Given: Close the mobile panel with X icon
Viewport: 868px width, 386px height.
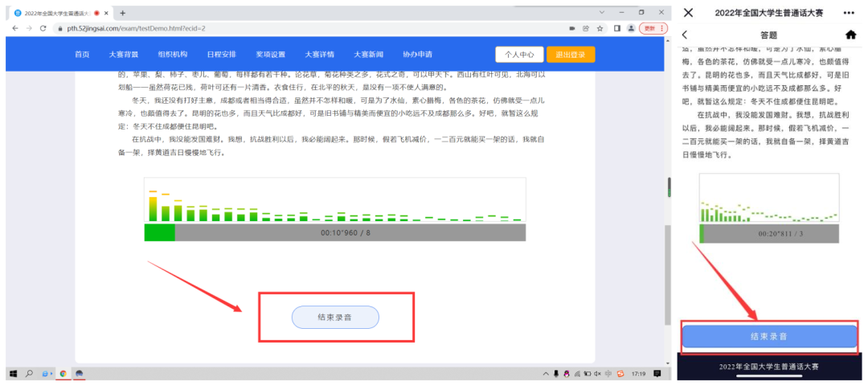Looking at the screenshot, I should tap(689, 13).
